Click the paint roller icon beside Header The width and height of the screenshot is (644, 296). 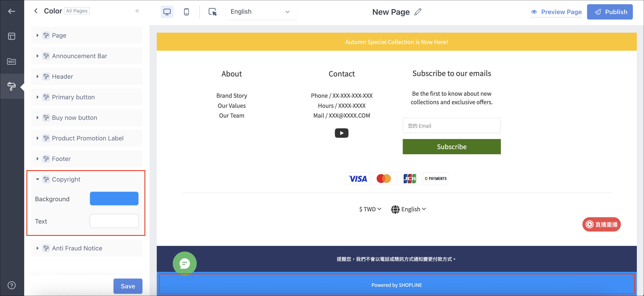pyautogui.click(x=46, y=76)
